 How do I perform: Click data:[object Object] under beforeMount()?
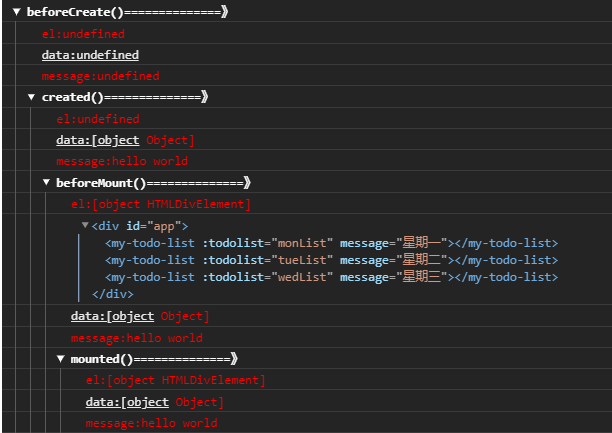point(140,316)
